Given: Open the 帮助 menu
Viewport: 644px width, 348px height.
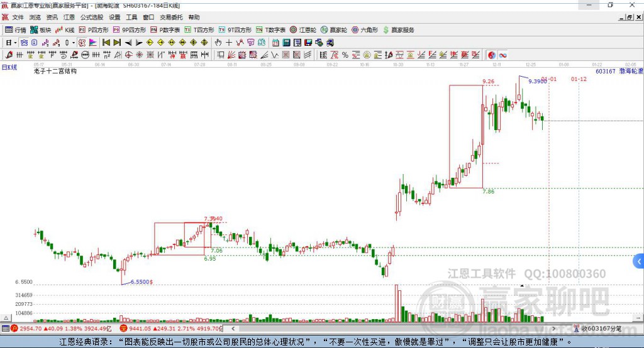Looking at the screenshot, I should [x=194, y=17].
